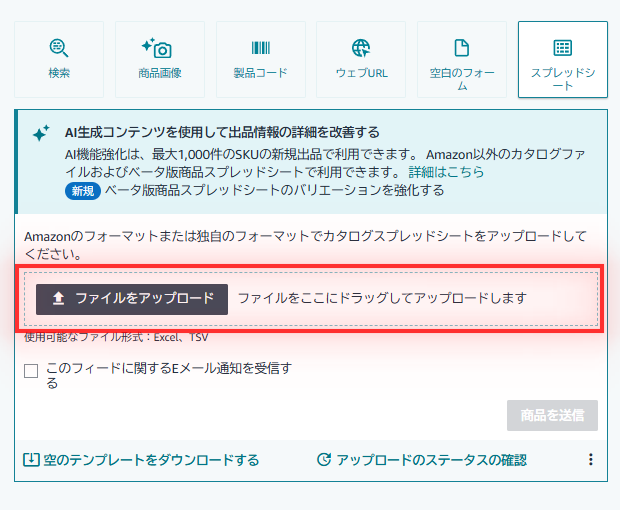Click the search magnifier icon (検索)
Viewport: 620px width, 510px height.
(59, 48)
